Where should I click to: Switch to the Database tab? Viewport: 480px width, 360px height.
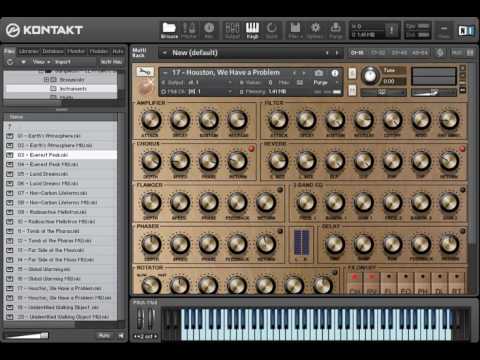point(53,51)
